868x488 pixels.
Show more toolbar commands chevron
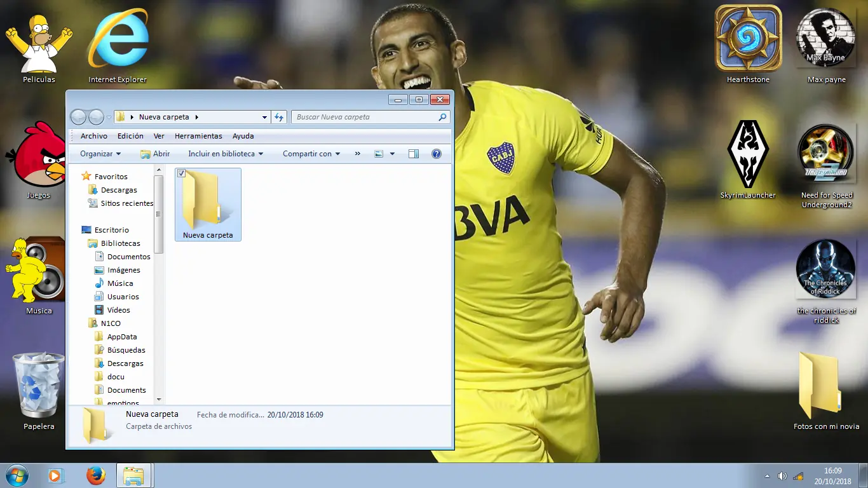tap(357, 154)
